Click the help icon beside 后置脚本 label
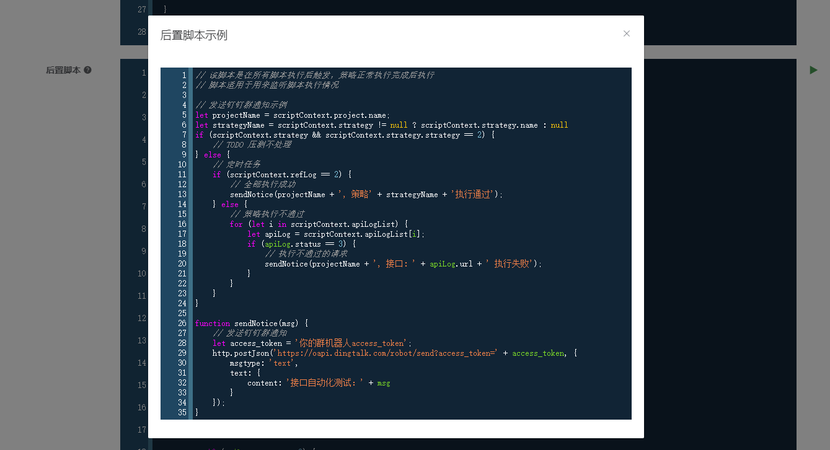 [x=88, y=70]
